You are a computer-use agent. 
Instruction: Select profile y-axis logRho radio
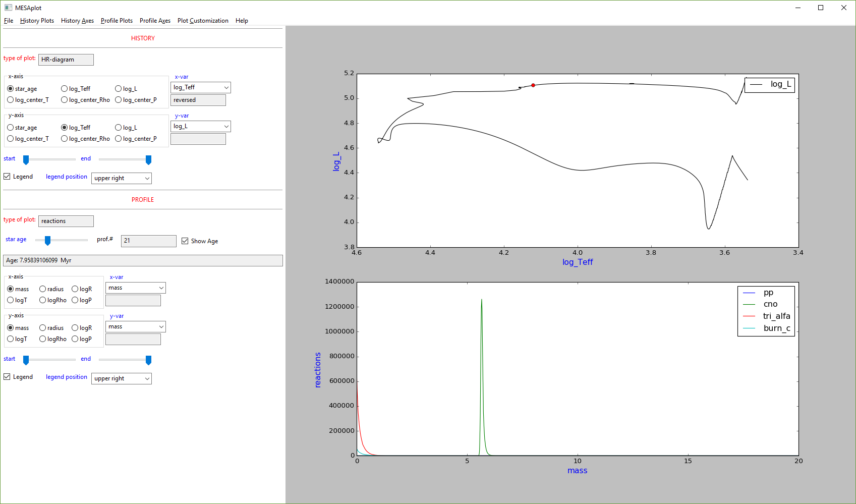coord(42,339)
